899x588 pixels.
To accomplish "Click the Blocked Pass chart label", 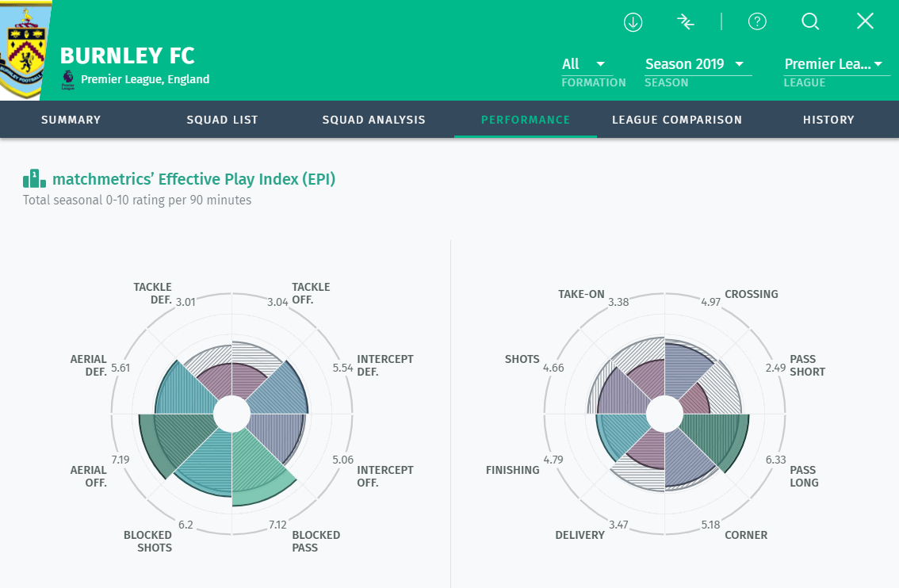I will (x=316, y=541).
